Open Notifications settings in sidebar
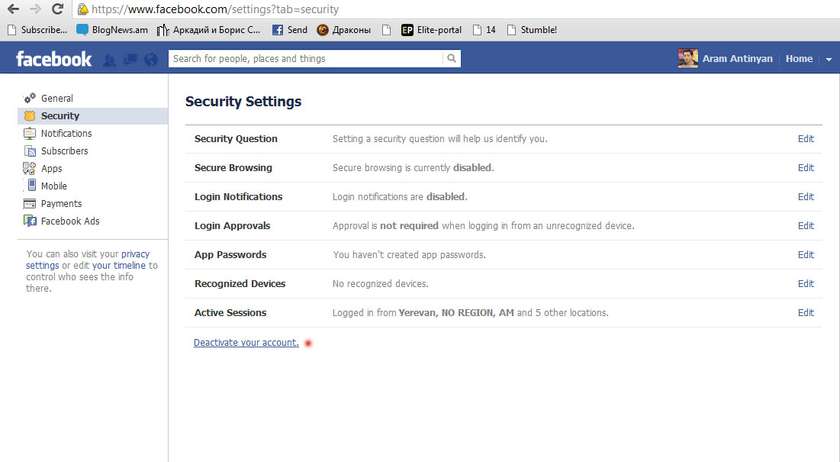840x462 pixels. [66, 133]
